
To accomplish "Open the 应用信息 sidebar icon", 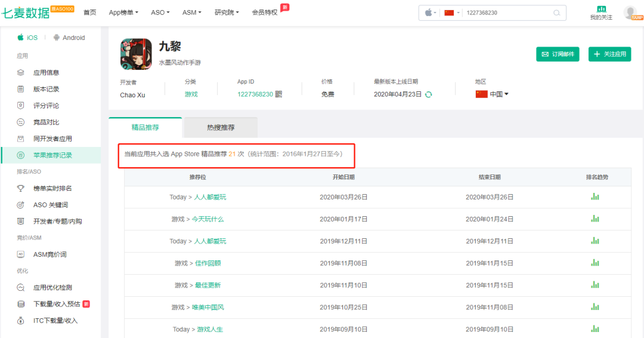I will (x=20, y=72).
